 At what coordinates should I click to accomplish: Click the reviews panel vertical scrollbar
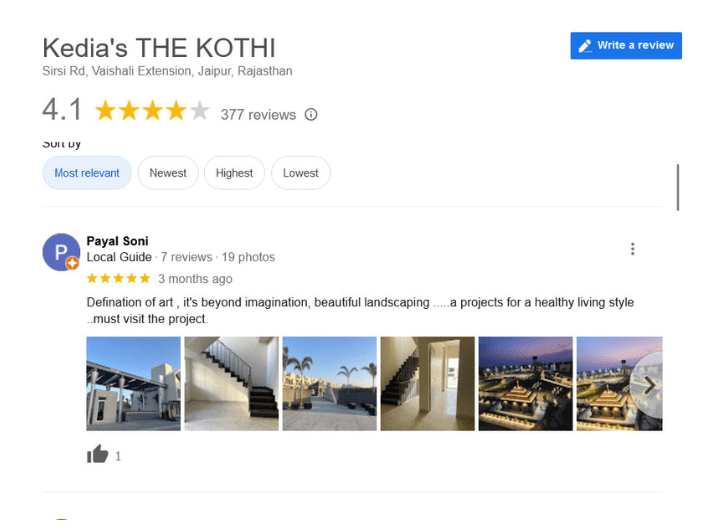(677, 187)
